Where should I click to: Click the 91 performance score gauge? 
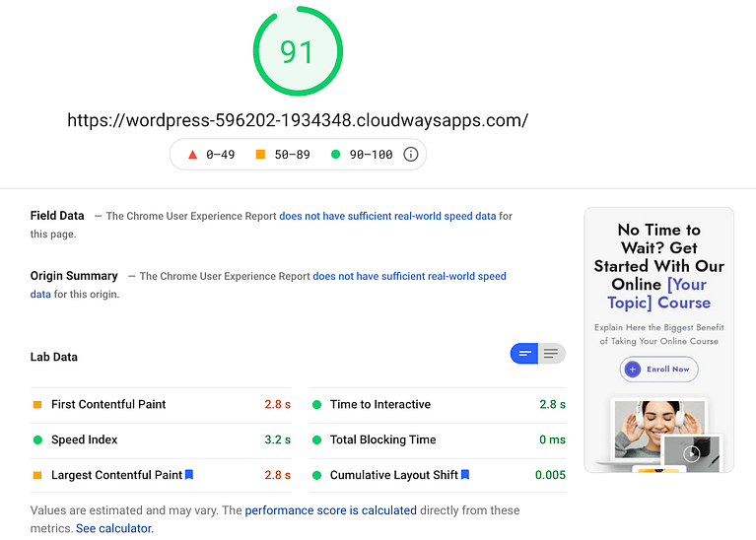[298, 51]
